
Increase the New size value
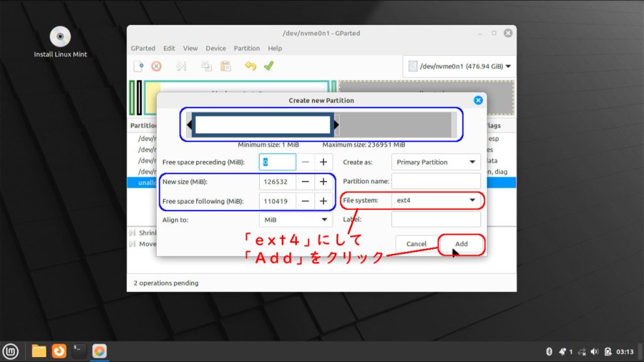click(323, 182)
